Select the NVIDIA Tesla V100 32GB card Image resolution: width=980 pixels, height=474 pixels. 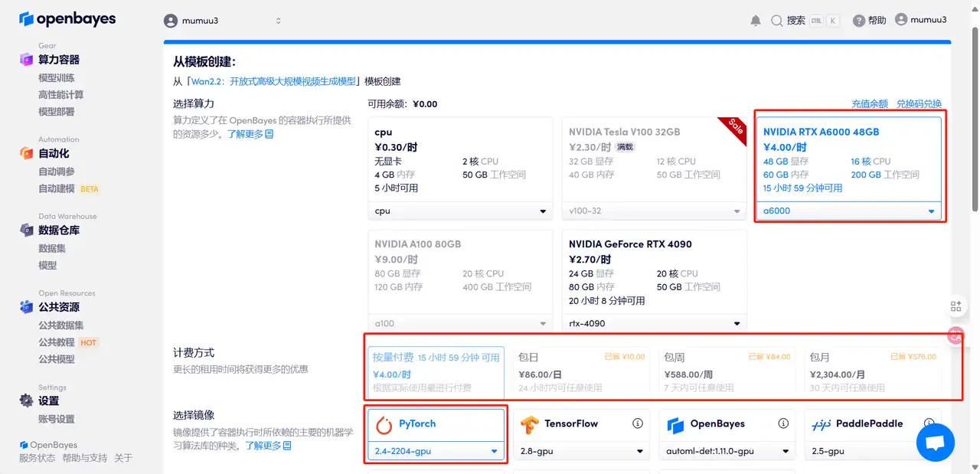pyautogui.click(x=654, y=169)
